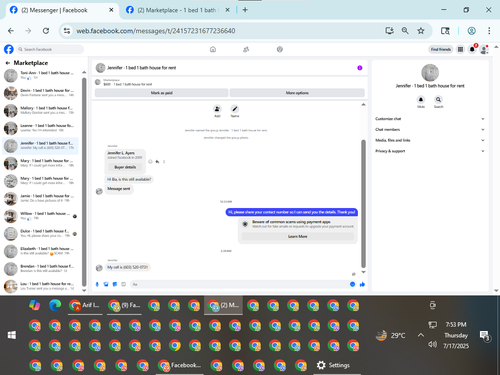Switch to Marketplace 1 bed 1 bath tab

pos(177,10)
